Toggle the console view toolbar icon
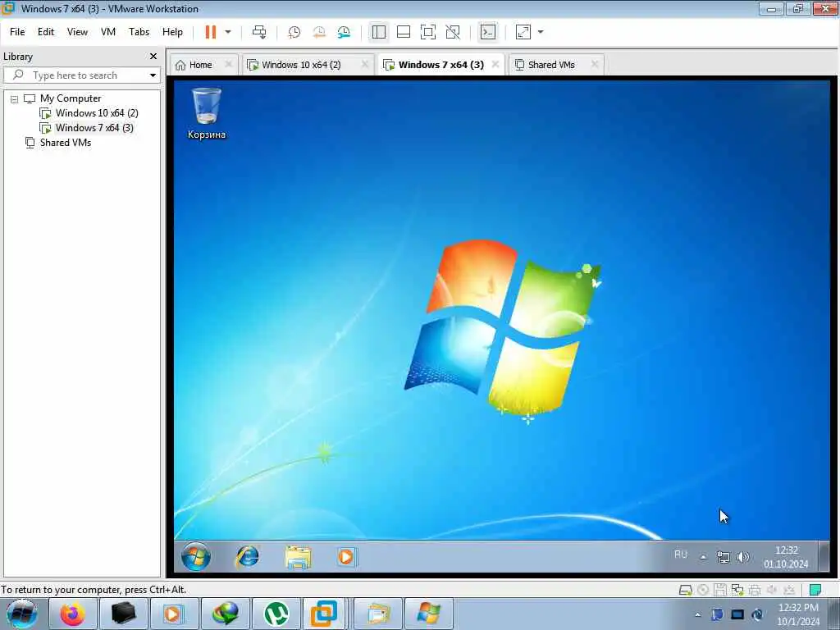 487,32
